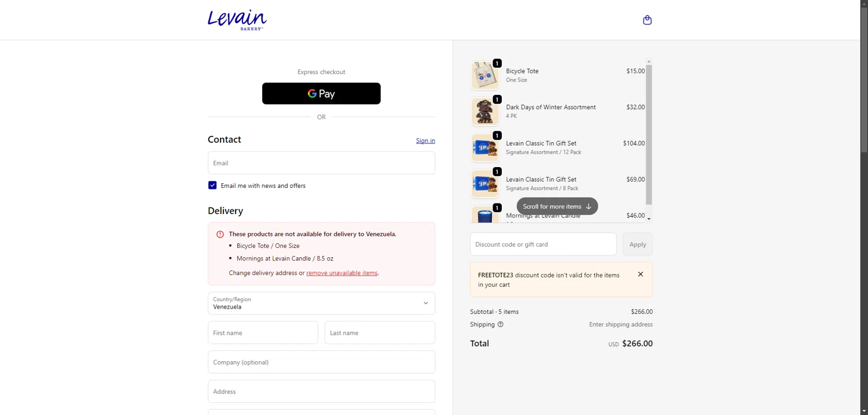Click the total amount $266.00 in bold
The height and width of the screenshot is (415, 868).
[637, 344]
